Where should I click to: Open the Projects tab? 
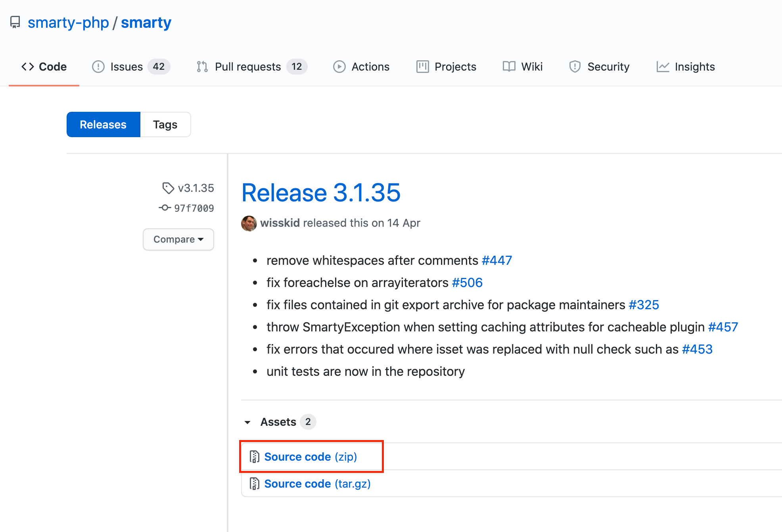click(x=446, y=67)
